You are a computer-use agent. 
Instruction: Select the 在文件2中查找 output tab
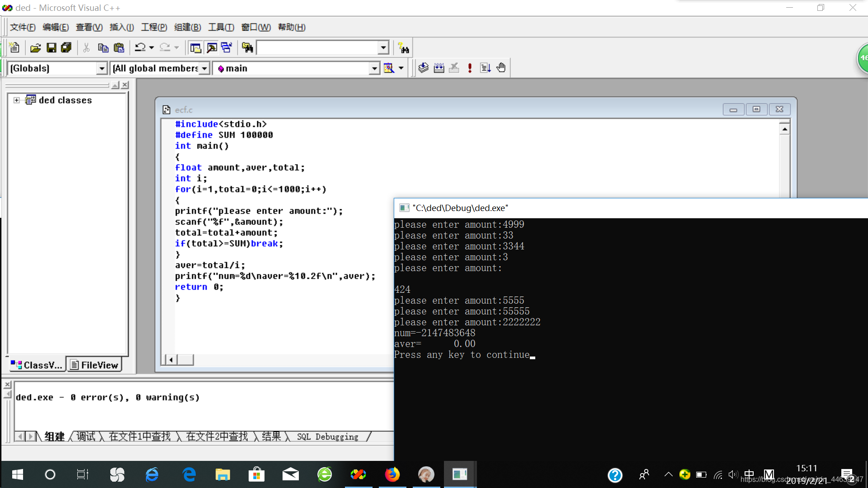click(x=217, y=436)
